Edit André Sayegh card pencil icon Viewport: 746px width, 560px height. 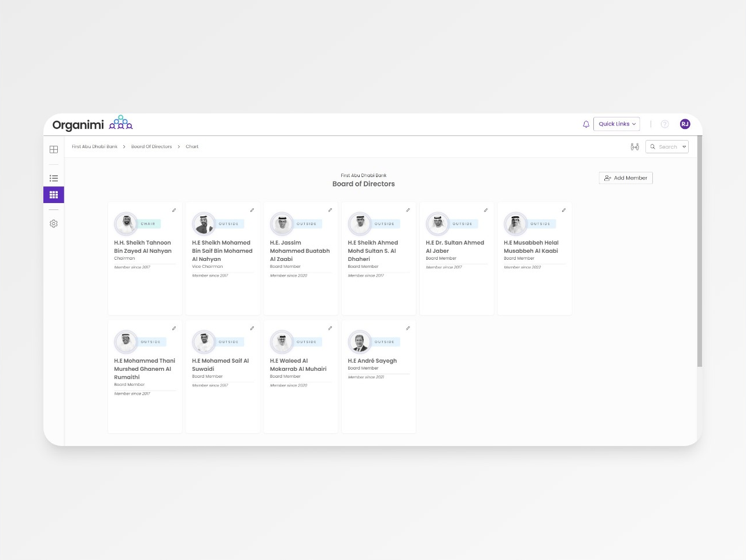coord(408,328)
